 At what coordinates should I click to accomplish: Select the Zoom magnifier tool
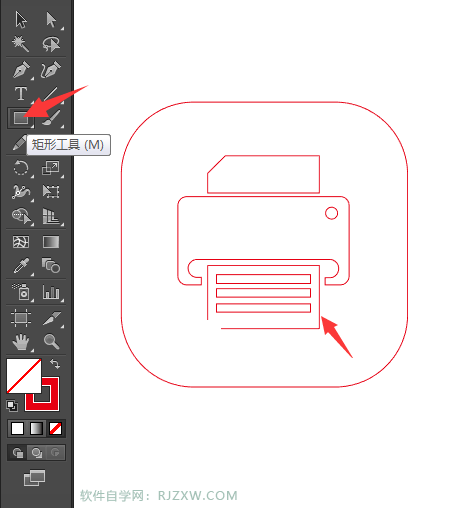[51, 341]
